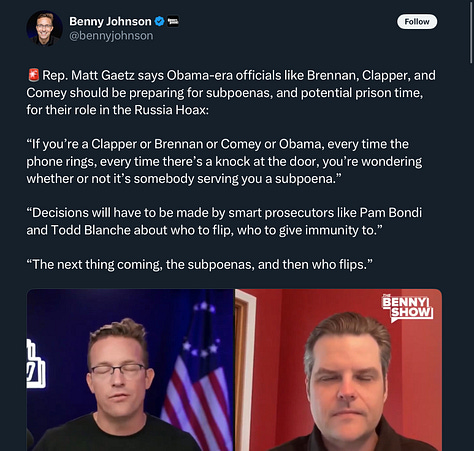Click the line 'whether or not it's somebody serving'

[184, 179]
